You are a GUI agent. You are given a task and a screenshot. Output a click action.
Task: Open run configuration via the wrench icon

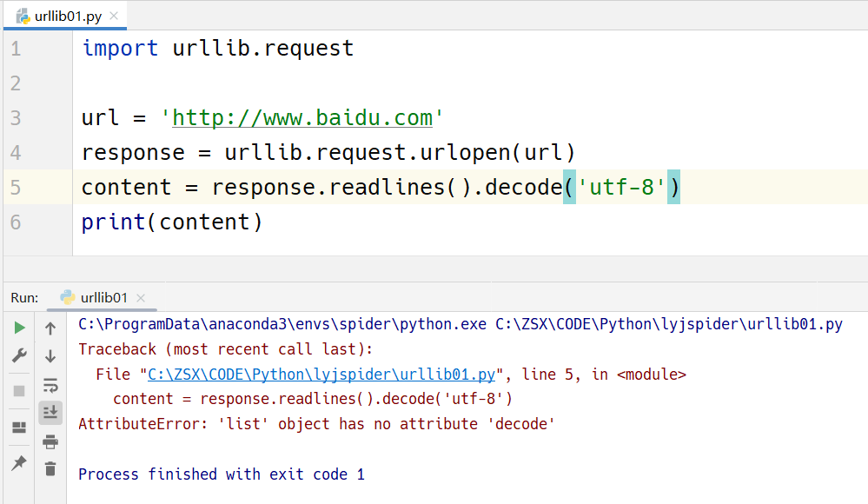19,355
